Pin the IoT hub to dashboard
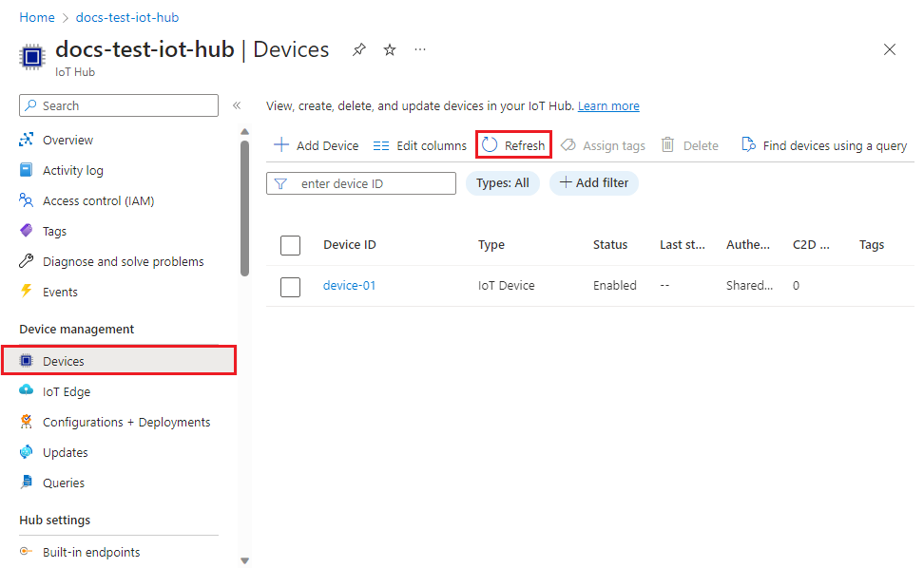Image resolution: width=924 pixels, height=568 pixels. pyautogui.click(x=358, y=50)
